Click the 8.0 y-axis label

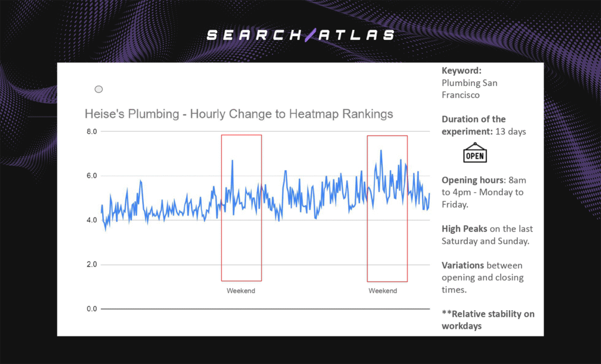click(x=92, y=132)
